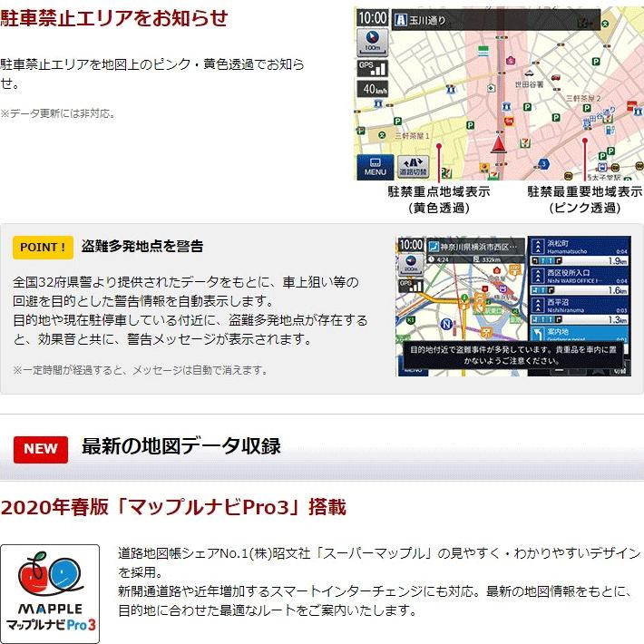
Task: Select the 浜松町 Hamamatsucho route entry
Action: click(x=579, y=251)
